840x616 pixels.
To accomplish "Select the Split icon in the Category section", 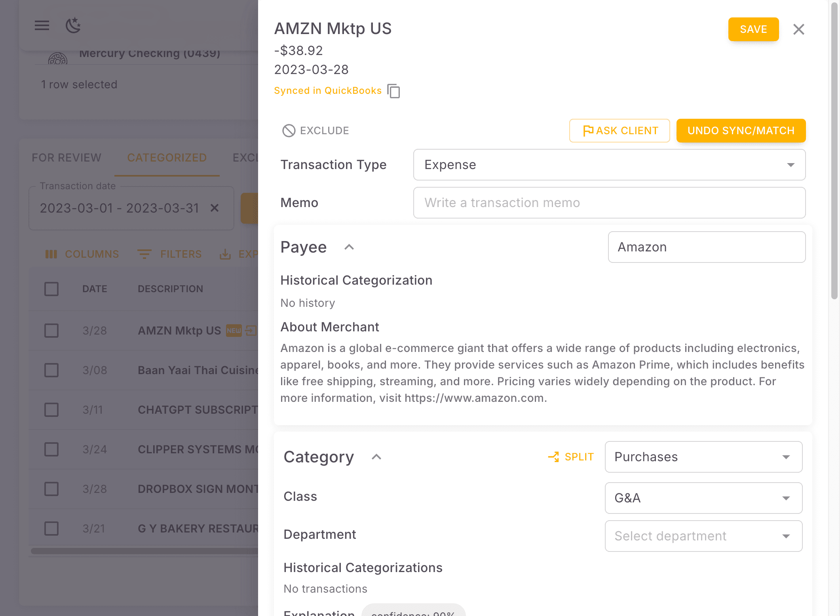I will pyautogui.click(x=554, y=456).
